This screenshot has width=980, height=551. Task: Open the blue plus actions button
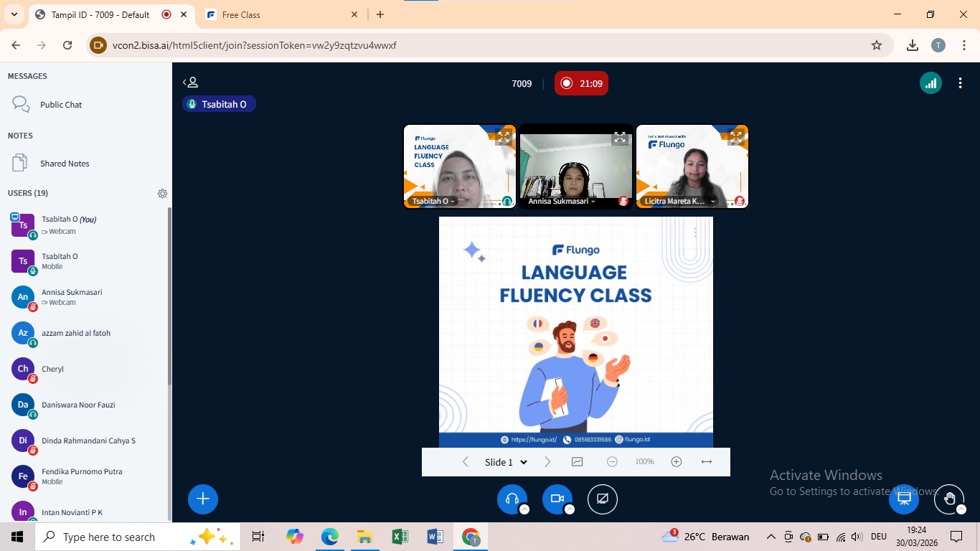203,499
